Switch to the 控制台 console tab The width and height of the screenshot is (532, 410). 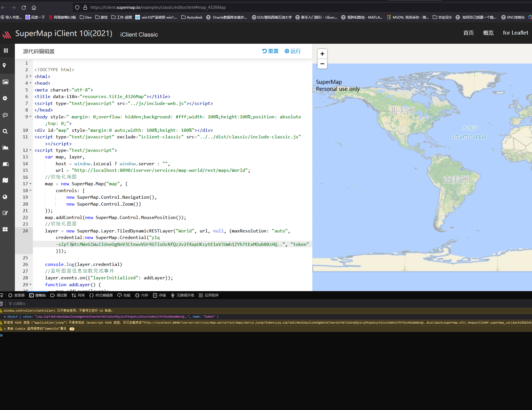point(37,295)
